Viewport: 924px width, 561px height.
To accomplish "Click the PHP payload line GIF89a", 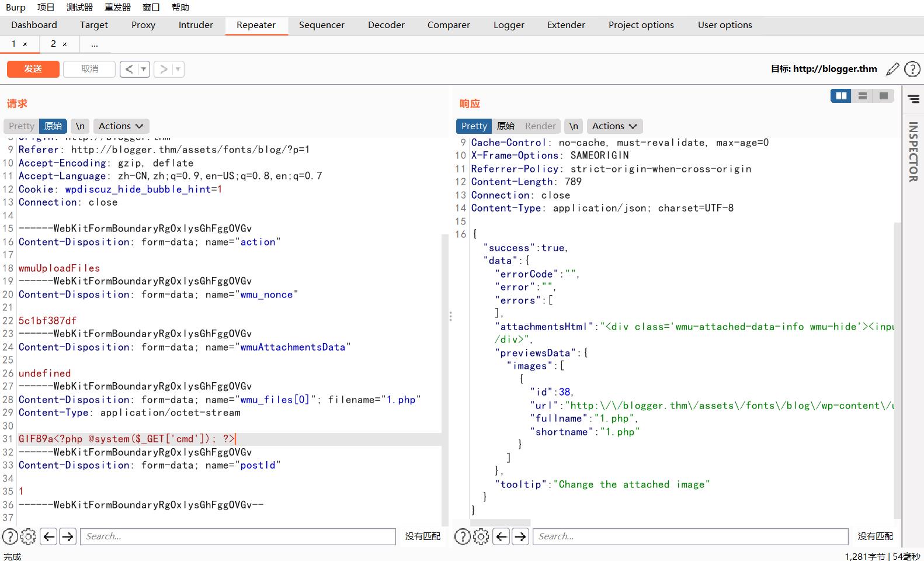I will [126, 439].
